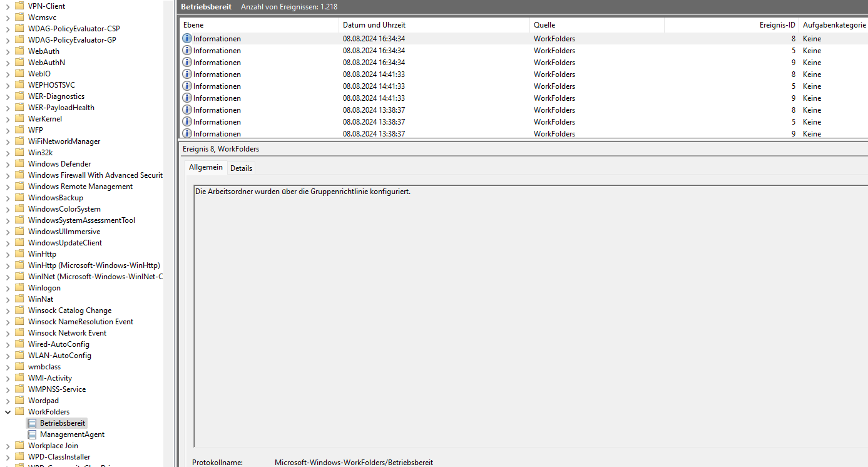The height and width of the screenshot is (467, 868).
Task: Click the folder icon beside Winlogon
Action: tap(19, 288)
